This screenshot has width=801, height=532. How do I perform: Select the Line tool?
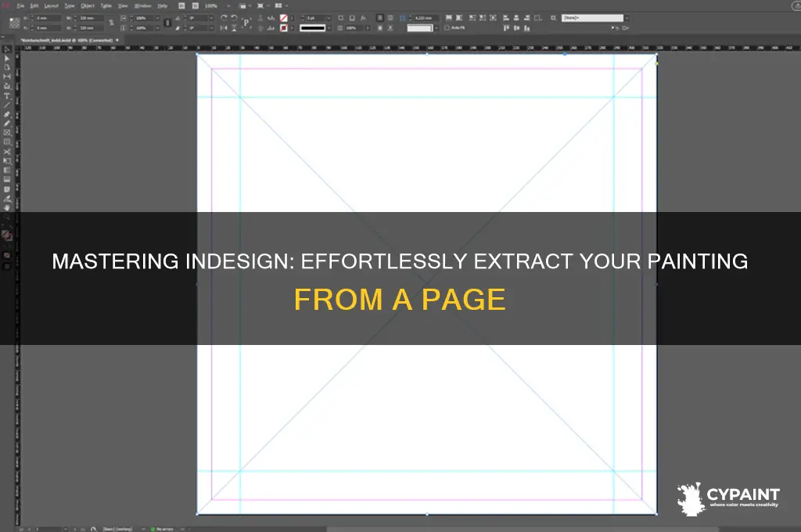[x=7, y=105]
